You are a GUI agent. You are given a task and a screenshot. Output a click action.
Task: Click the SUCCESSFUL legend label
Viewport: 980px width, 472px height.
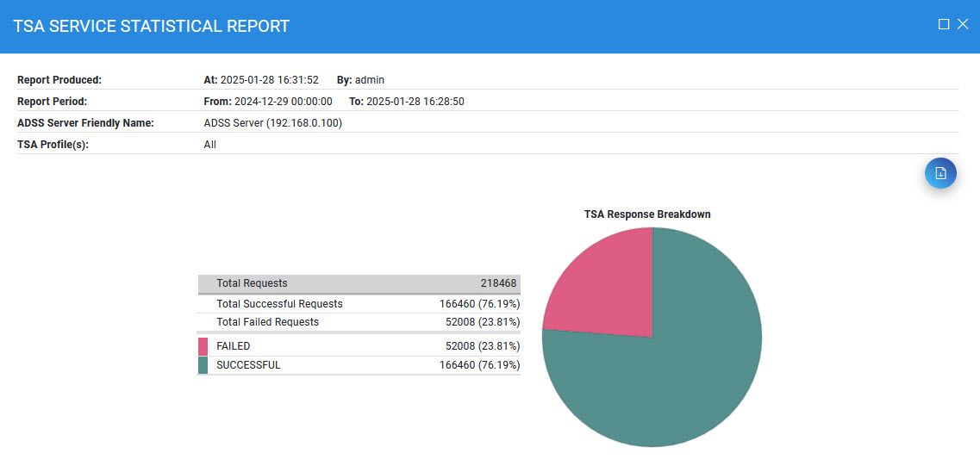[248, 365]
